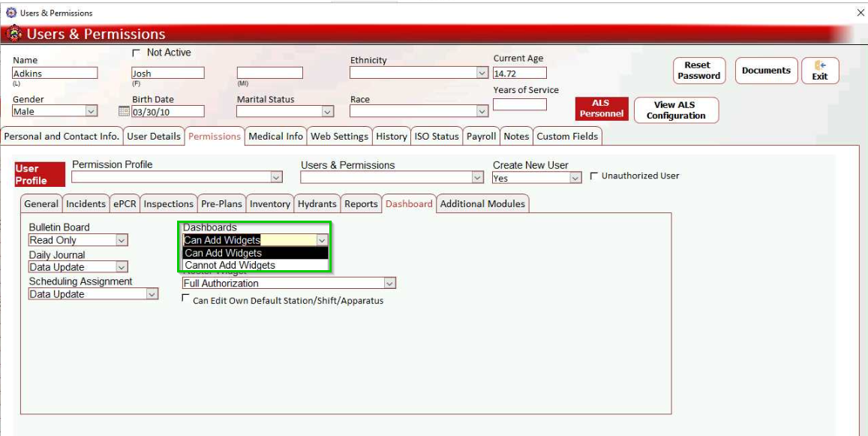The image size is (868, 436).
Task: Open the ePCR permissions tab
Action: coord(125,203)
